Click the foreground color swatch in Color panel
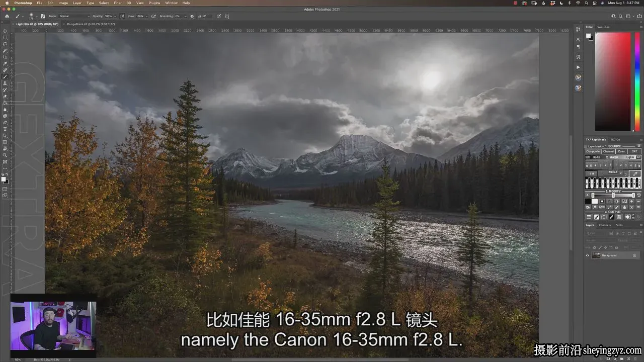Screen dimensions: 644x362 588,36
